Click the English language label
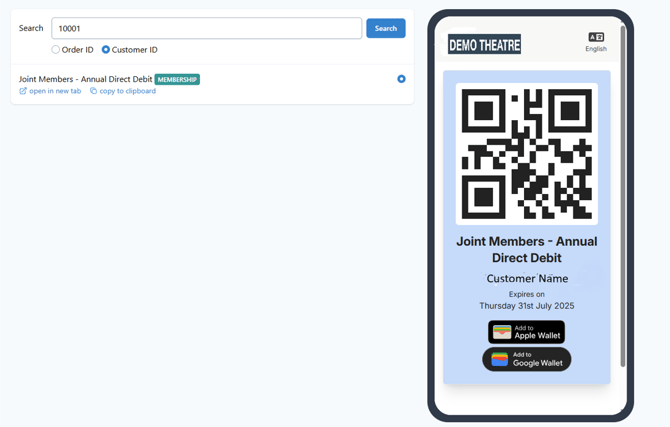Screen dimensions: 670x427 tap(596, 49)
